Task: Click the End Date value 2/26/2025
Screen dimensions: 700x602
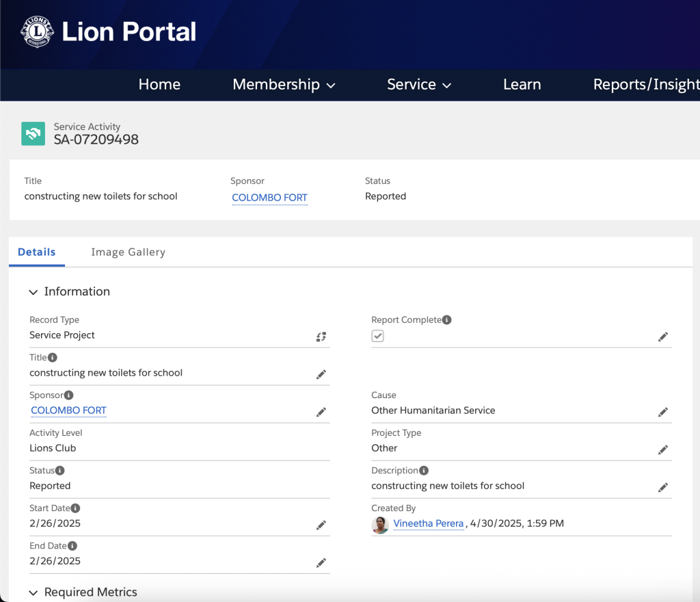Action: click(x=55, y=561)
